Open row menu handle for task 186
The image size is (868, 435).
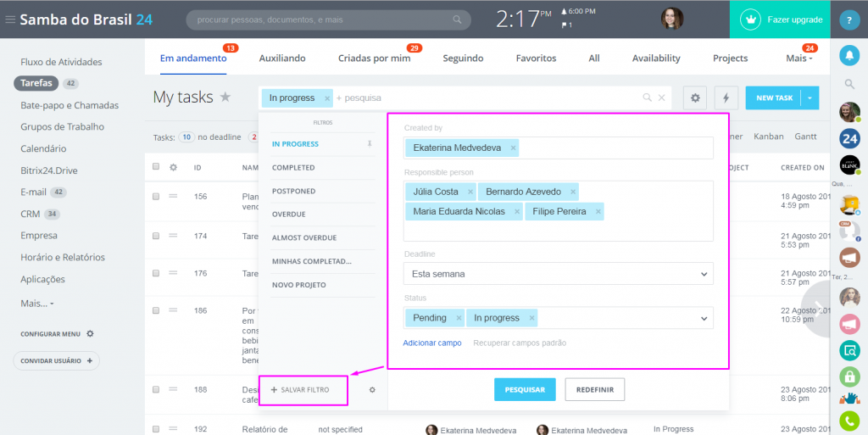tap(173, 310)
